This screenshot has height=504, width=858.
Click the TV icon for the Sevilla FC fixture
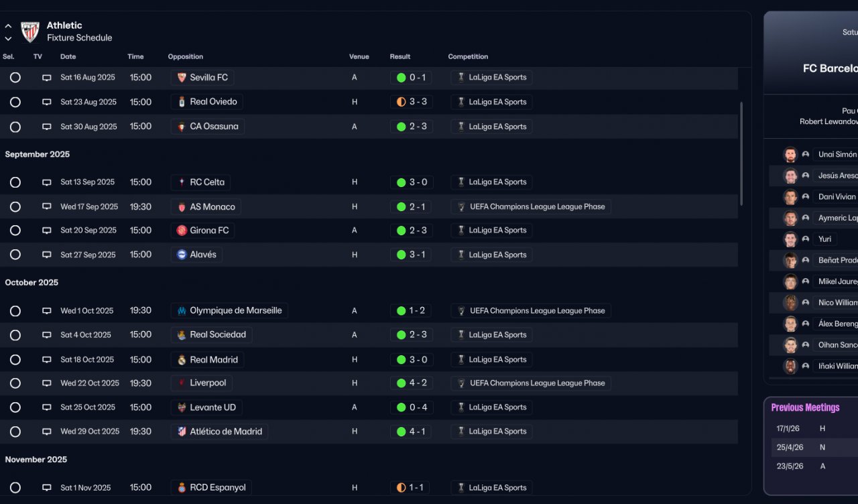click(47, 78)
